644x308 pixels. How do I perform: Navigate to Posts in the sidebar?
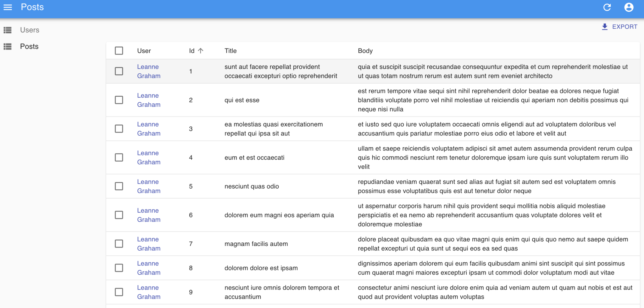pyautogui.click(x=29, y=46)
